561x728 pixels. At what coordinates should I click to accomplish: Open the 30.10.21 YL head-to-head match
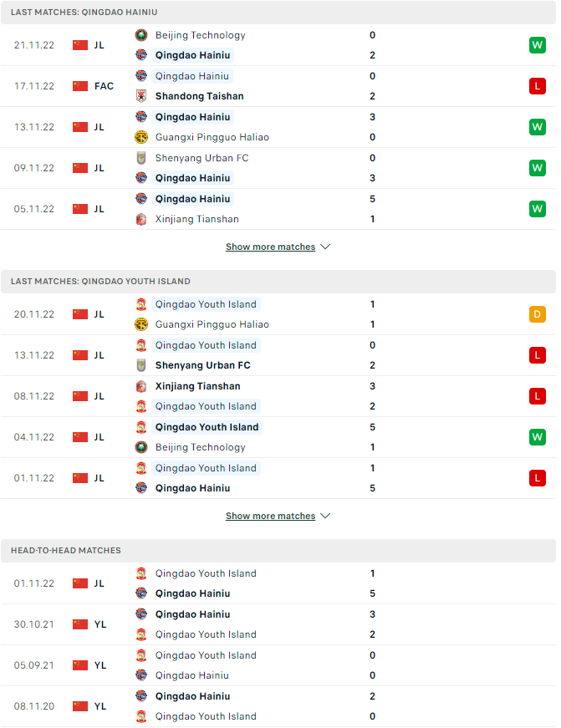pyautogui.click(x=278, y=624)
